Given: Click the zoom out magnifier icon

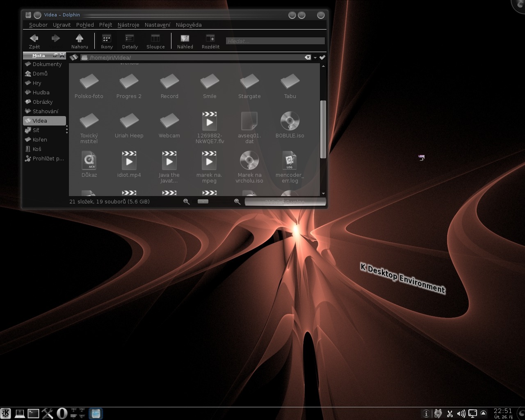Looking at the screenshot, I should click(187, 201).
